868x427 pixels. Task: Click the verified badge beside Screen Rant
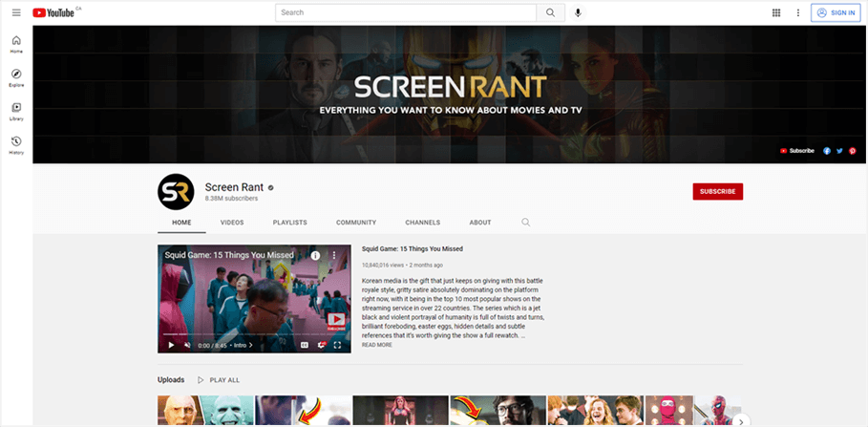click(x=270, y=188)
